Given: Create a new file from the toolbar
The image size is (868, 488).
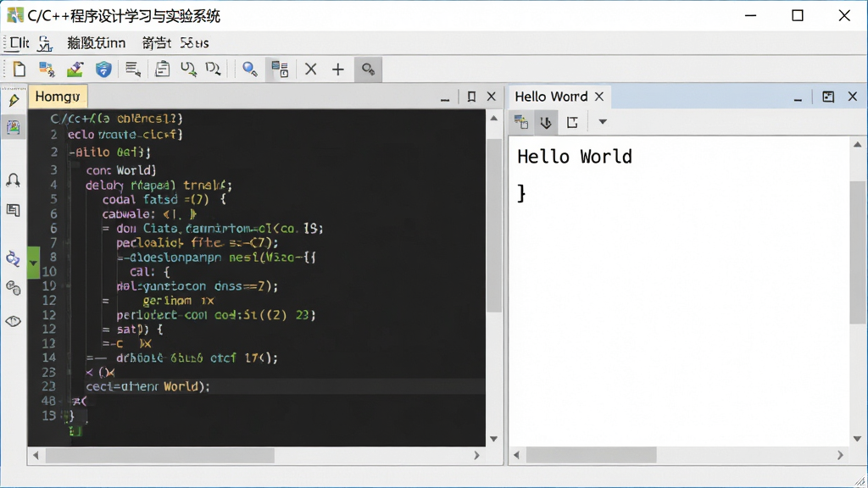Looking at the screenshot, I should point(19,69).
